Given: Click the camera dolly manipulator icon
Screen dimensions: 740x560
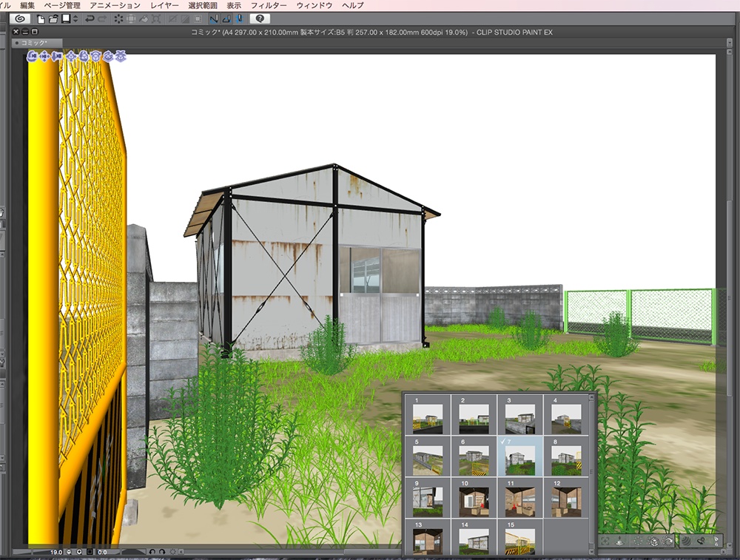Looking at the screenshot, I should pos(57,56).
